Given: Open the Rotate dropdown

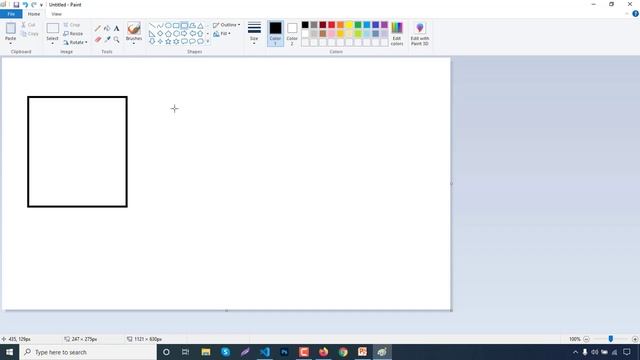Looking at the screenshot, I should coord(75,42).
